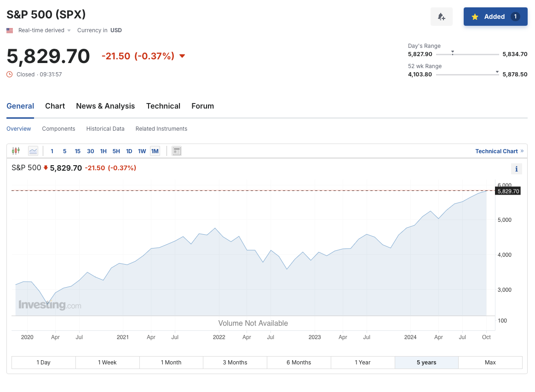Click the candlestick chart type icon
The image size is (535, 392).
[16, 151]
